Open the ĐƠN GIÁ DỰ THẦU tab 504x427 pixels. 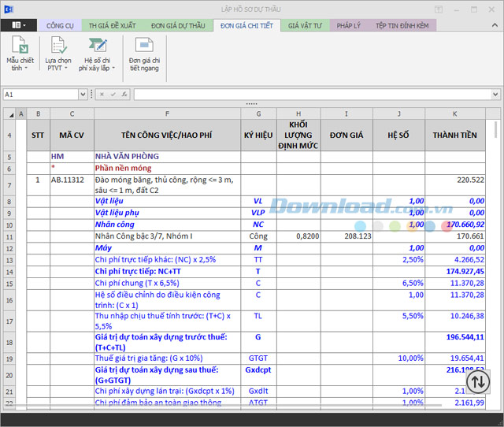(177, 25)
